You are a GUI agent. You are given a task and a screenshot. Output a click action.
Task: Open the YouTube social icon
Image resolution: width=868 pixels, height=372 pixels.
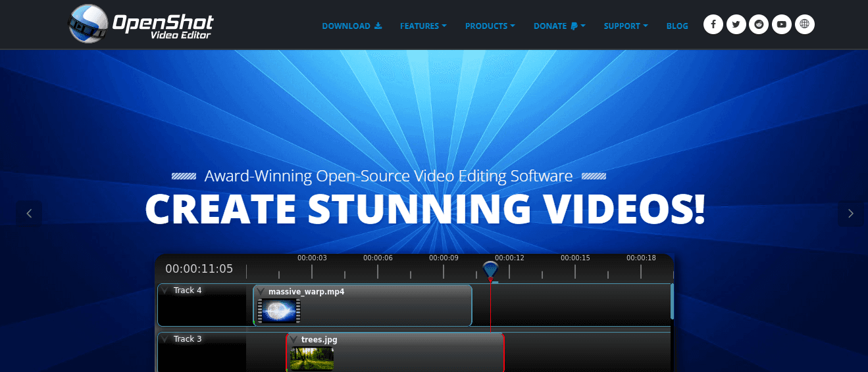(782, 25)
